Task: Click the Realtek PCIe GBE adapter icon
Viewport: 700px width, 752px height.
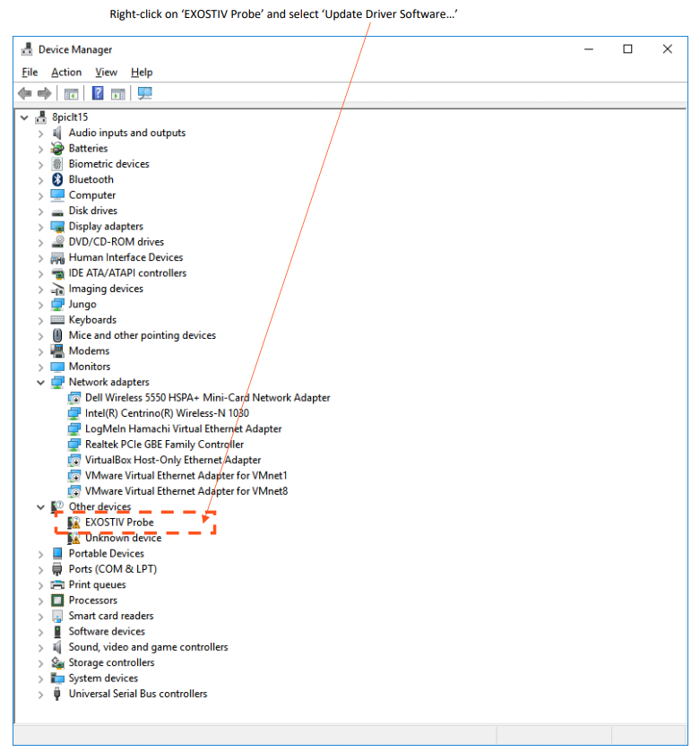Action: coord(74,445)
